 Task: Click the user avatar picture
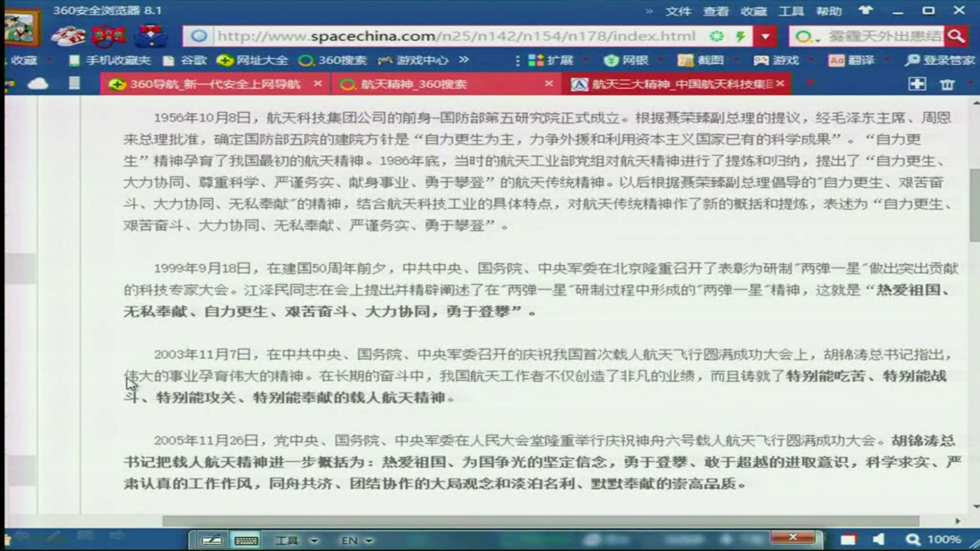coord(21,27)
